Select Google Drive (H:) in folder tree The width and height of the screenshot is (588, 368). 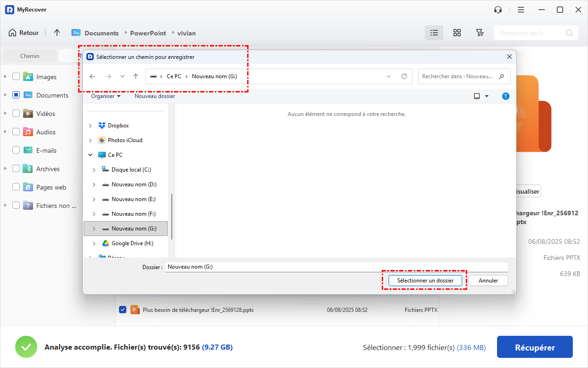(x=132, y=243)
